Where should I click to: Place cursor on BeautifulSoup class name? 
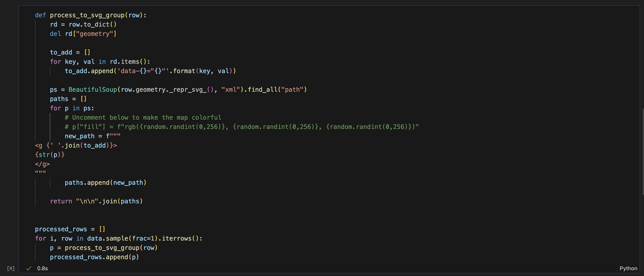click(x=93, y=89)
